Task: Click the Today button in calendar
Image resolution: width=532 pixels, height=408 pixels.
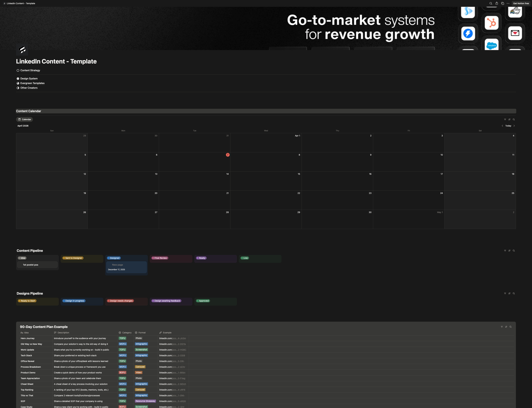Action: click(508, 126)
